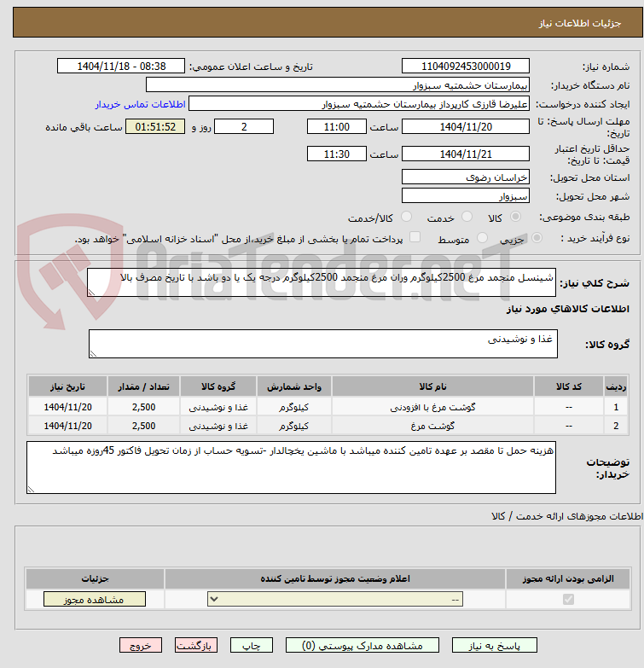Select the کالا radio button
644x668 pixels.
[x=515, y=217]
